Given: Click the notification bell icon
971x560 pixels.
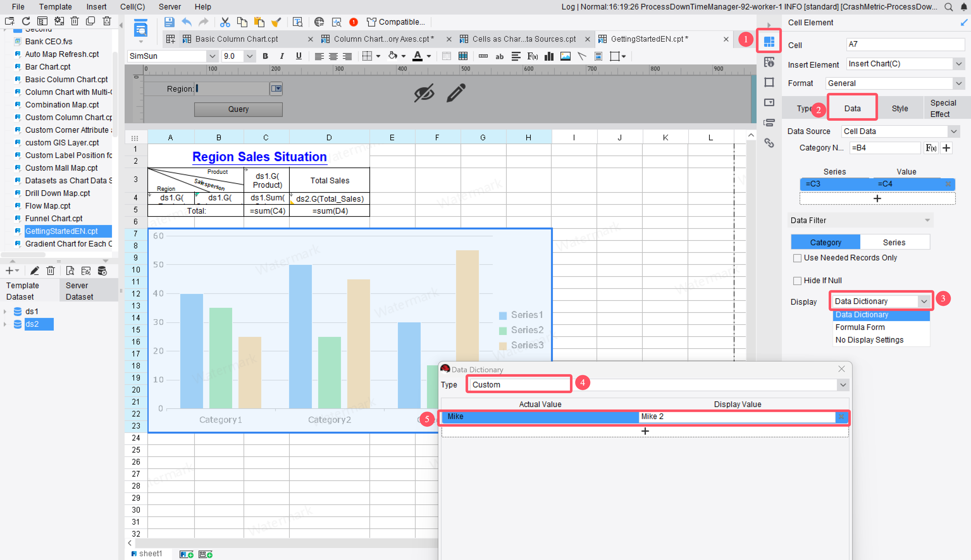Looking at the screenshot, I should (964, 7).
